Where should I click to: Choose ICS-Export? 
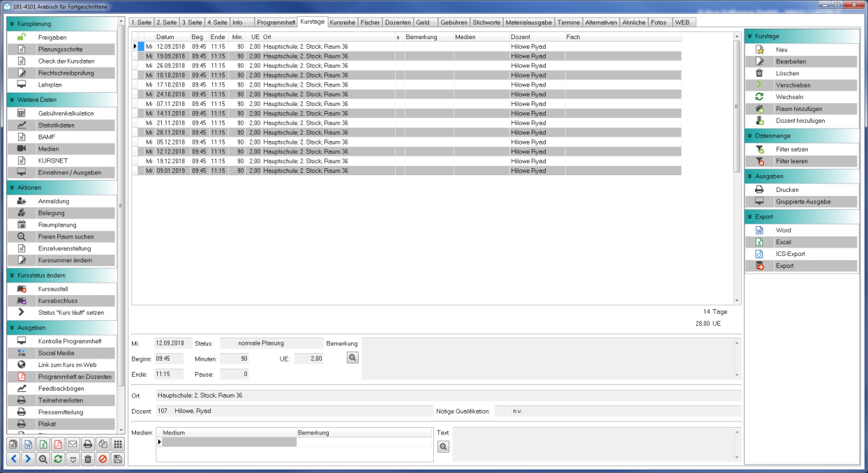(802, 254)
